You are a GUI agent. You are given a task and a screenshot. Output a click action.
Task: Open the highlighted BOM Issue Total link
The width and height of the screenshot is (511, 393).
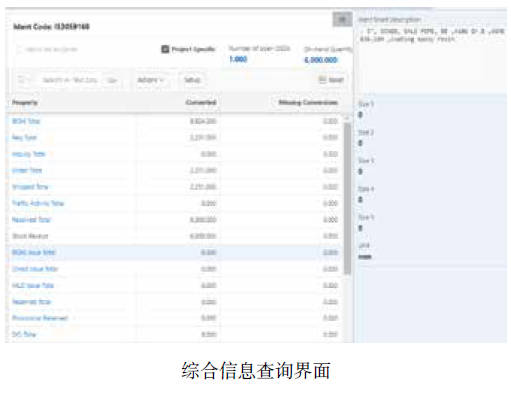coord(34,252)
